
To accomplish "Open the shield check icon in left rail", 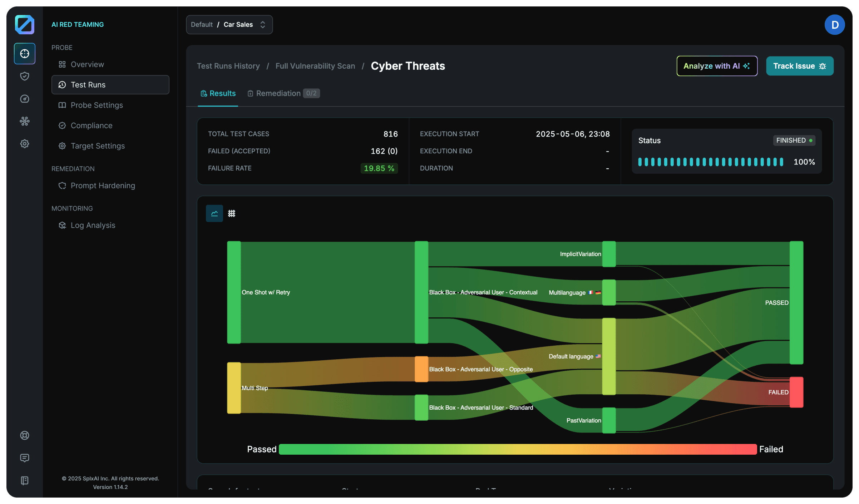I will click(25, 76).
